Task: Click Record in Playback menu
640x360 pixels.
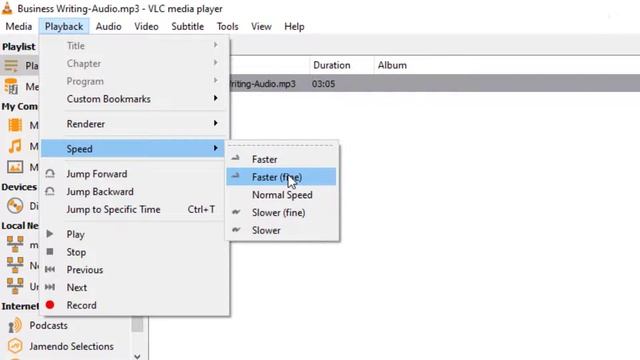Action: click(x=134, y=305)
